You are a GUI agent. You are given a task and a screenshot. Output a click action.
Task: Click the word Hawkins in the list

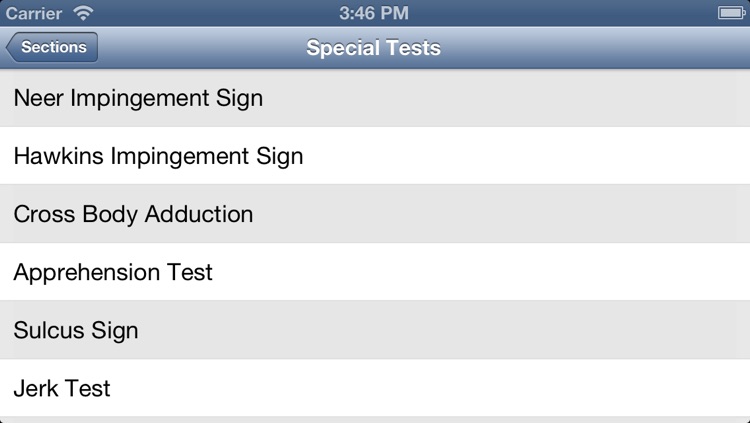58,156
